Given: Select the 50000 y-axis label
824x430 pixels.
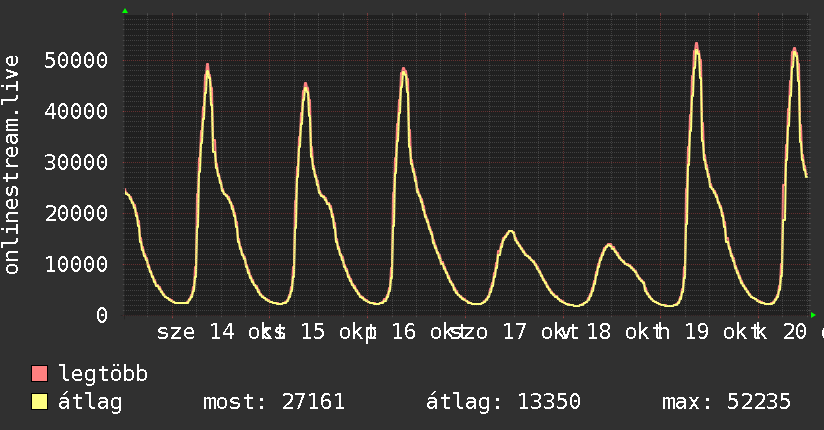Looking at the screenshot, I should pyautogui.click(x=76, y=60).
